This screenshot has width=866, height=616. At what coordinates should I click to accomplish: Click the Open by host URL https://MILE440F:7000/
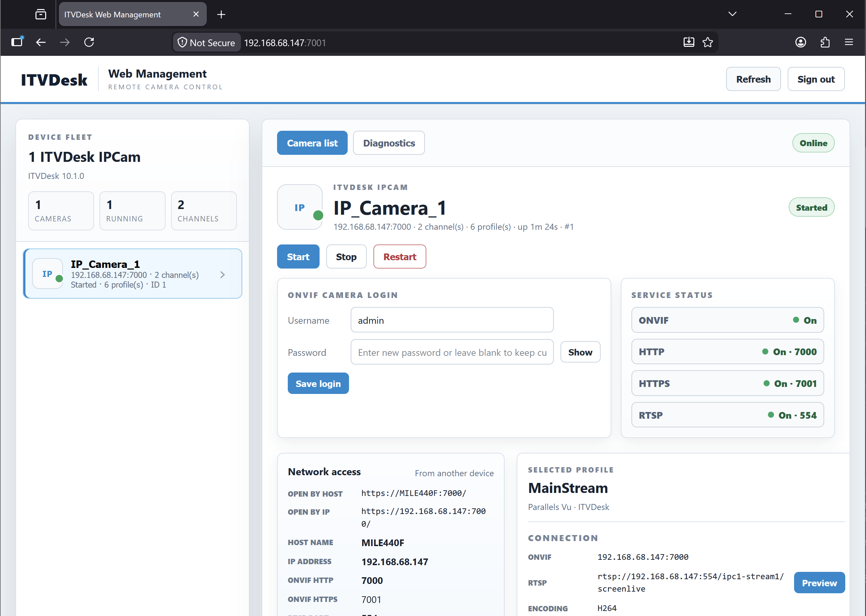(x=414, y=493)
